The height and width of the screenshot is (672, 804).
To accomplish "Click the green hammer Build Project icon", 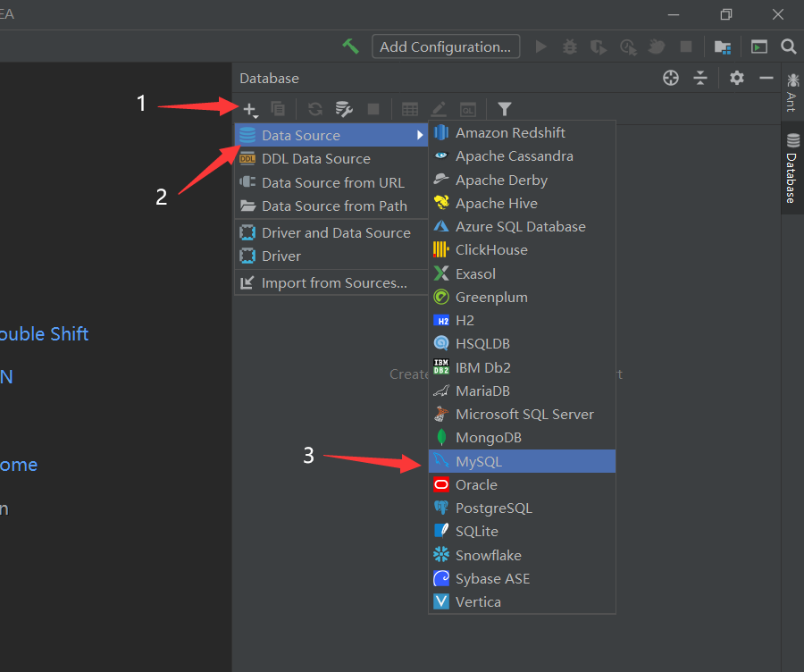I will coord(351,46).
